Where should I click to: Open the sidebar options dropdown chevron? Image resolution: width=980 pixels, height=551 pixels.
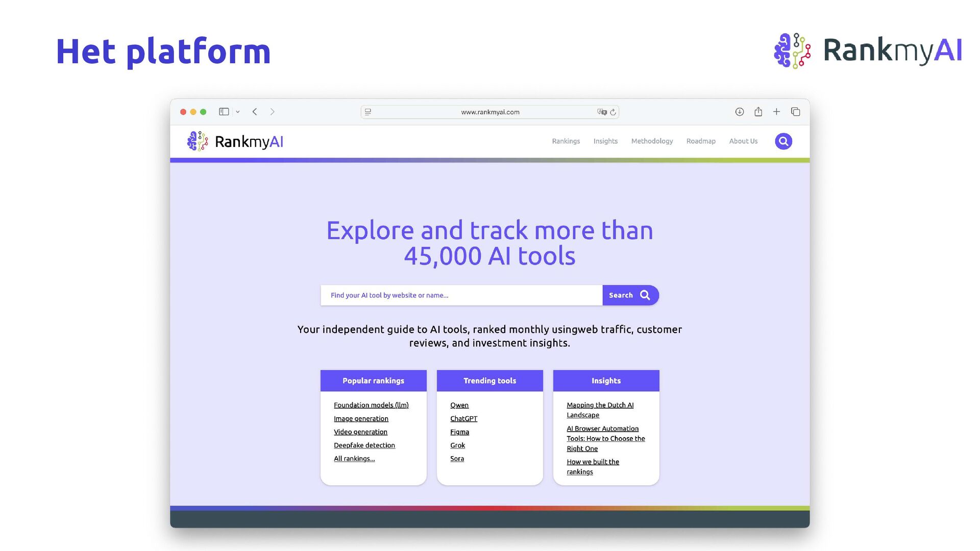[238, 112]
